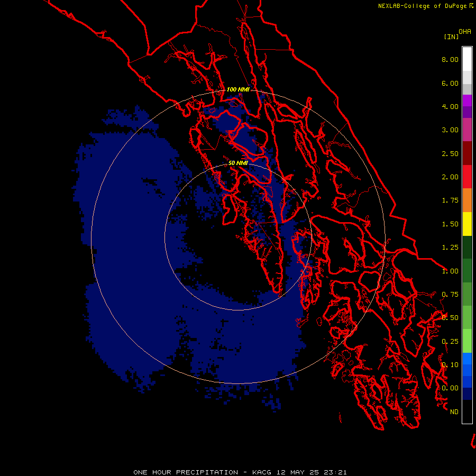
Task: Pick the orange legend swatch
Action: [x=467, y=200]
